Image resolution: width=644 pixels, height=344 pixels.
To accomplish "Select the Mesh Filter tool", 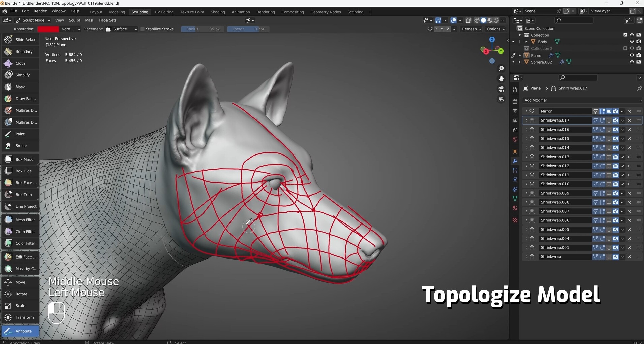I will (21, 219).
